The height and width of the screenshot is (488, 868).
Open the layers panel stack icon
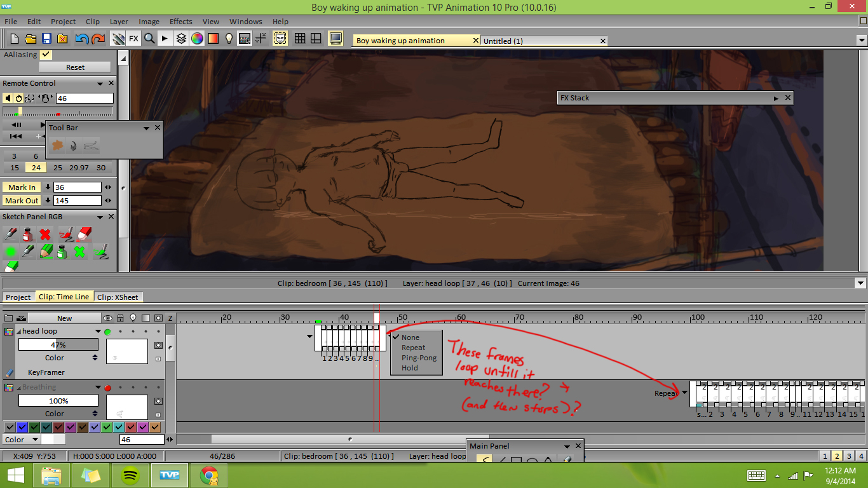[181, 39]
